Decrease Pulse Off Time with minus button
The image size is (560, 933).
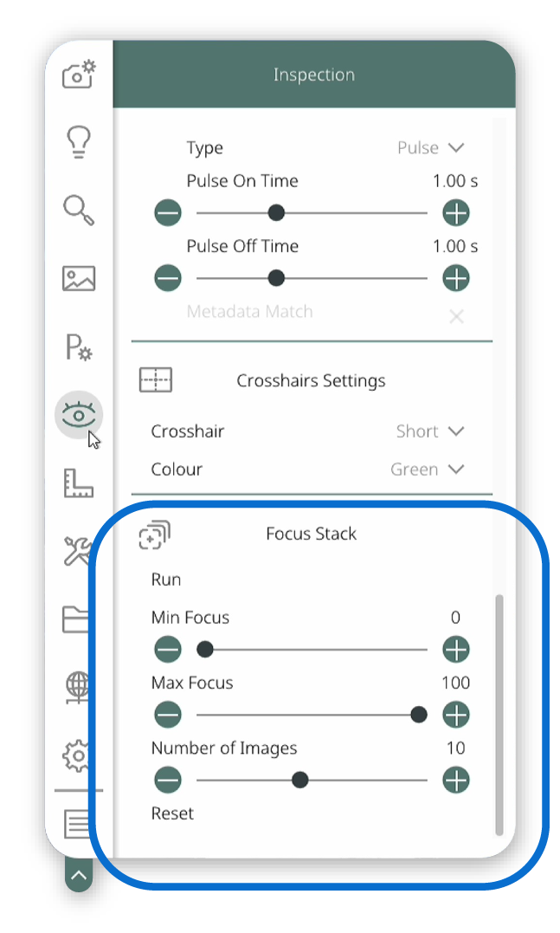click(168, 278)
